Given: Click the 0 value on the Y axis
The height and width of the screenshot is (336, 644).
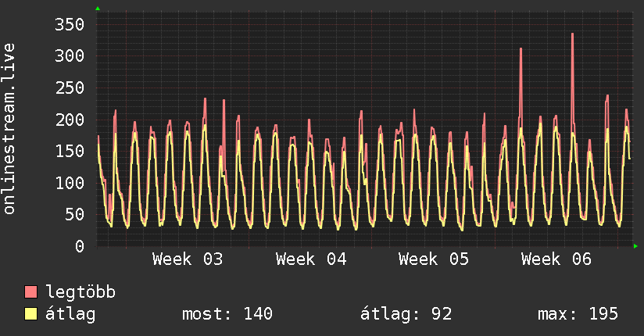Looking at the screenshot, I should (x=80, y=246).
